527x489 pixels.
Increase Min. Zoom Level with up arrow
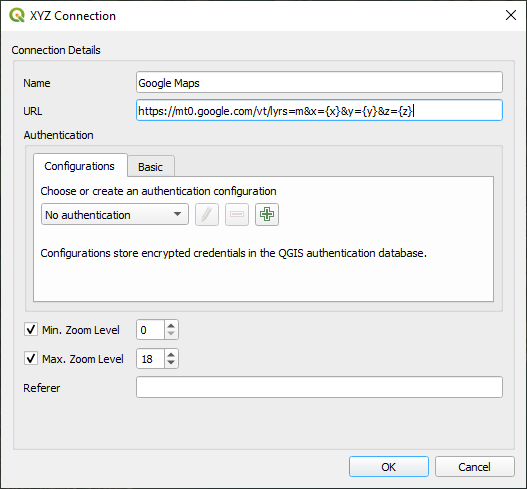pos(171,326)
